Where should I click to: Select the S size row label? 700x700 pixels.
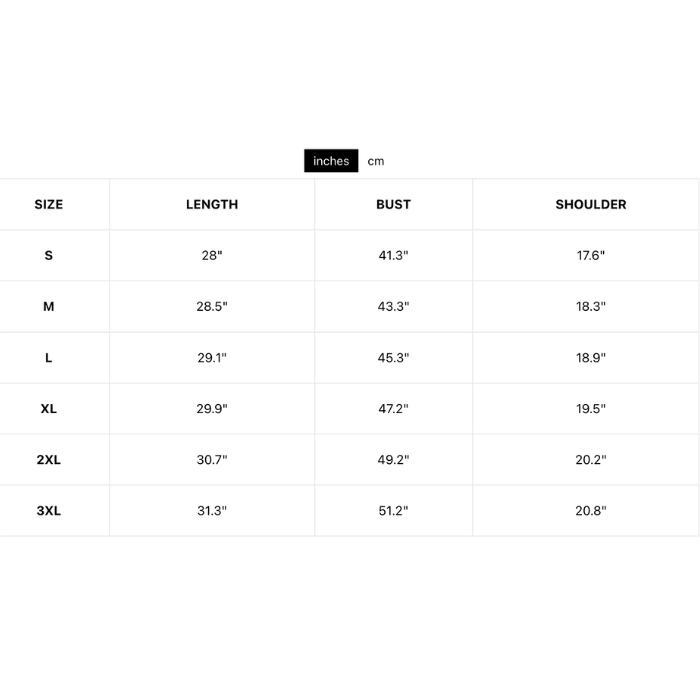(48, 255)
